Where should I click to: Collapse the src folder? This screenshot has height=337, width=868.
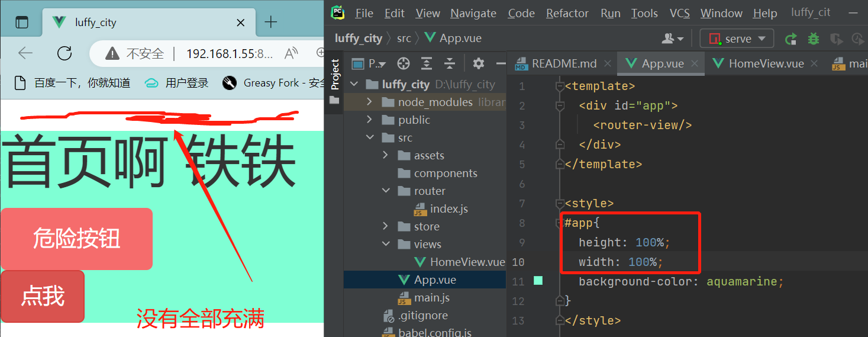point(370,137)
